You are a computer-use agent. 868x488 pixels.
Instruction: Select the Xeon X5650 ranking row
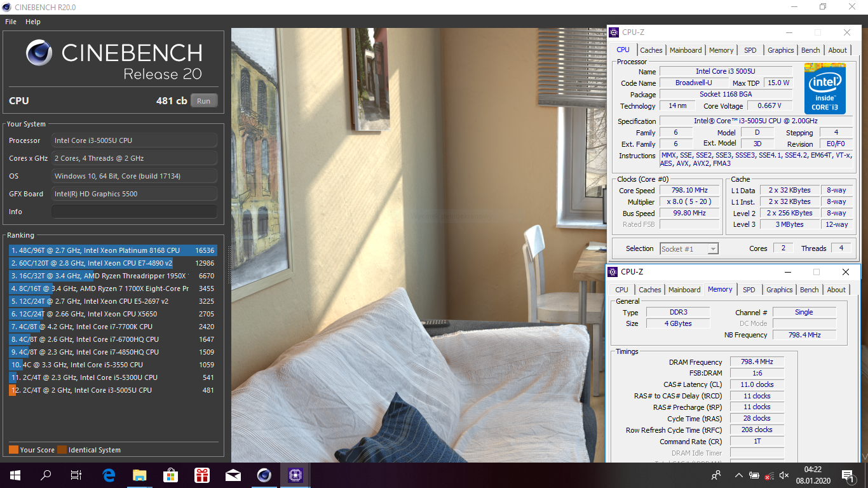coord(113,314)
